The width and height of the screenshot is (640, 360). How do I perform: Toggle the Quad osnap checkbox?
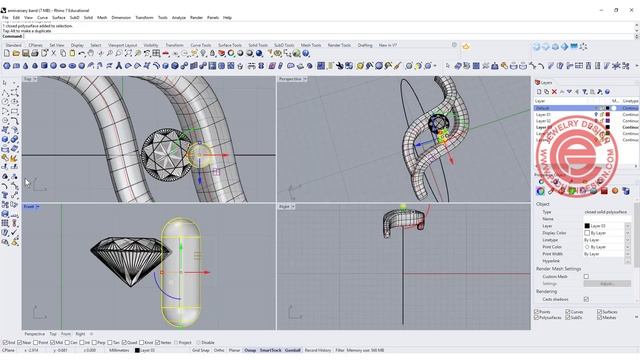(x=124, y=343)
